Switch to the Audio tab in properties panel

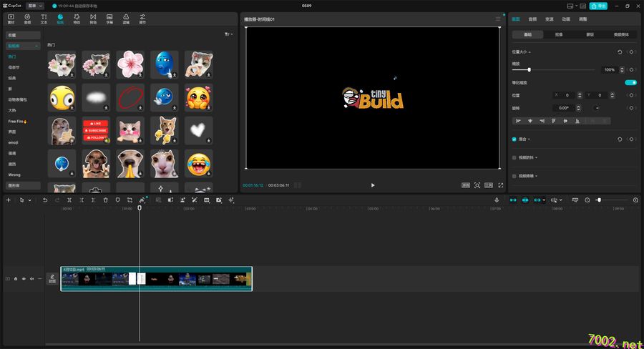coord(532,19)
